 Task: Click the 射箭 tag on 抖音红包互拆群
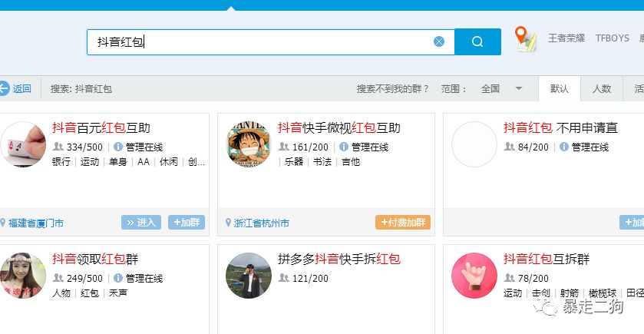(570, 293)
